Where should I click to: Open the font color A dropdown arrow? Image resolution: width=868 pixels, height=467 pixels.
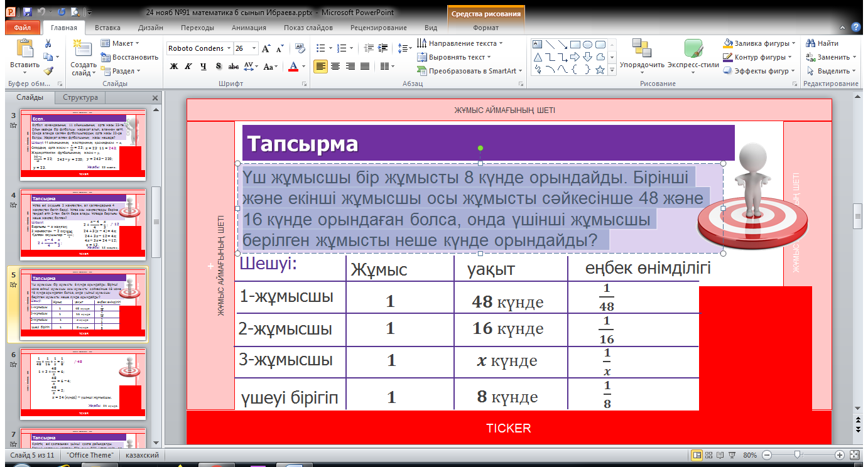point(304,67)
